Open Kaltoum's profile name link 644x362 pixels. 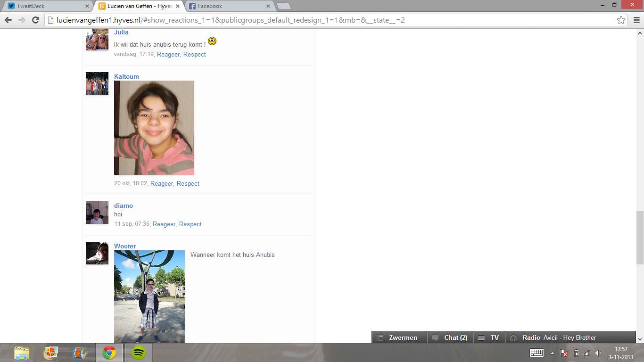126,76
